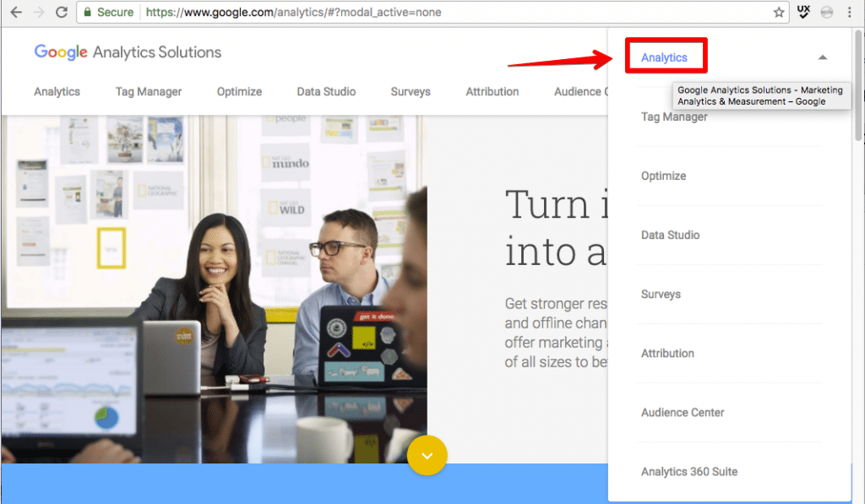Select Data Studio in the dropdown panel

(x=670, y=235)
